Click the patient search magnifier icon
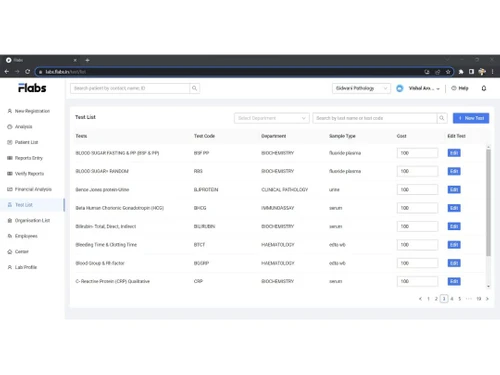 (194, 88)
